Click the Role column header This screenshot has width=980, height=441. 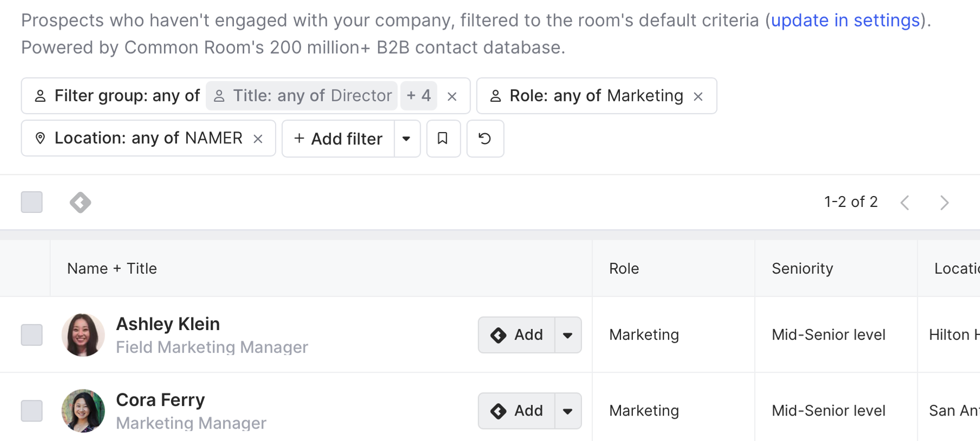(x=624, y=269)
